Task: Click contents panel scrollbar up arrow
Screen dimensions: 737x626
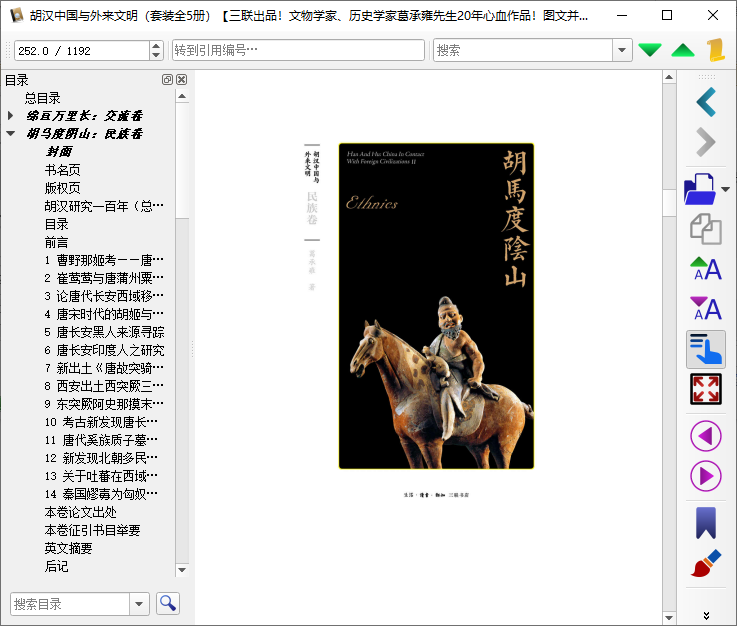Action: click(182, 96)
